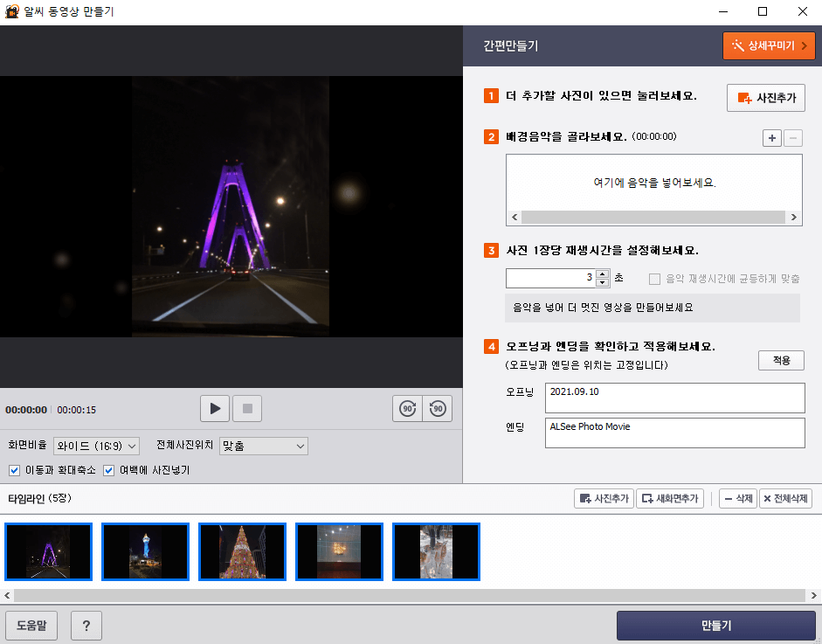
Task: Select the purple bridge thumbnail in the timeline
Action: (x=48, y=551)
